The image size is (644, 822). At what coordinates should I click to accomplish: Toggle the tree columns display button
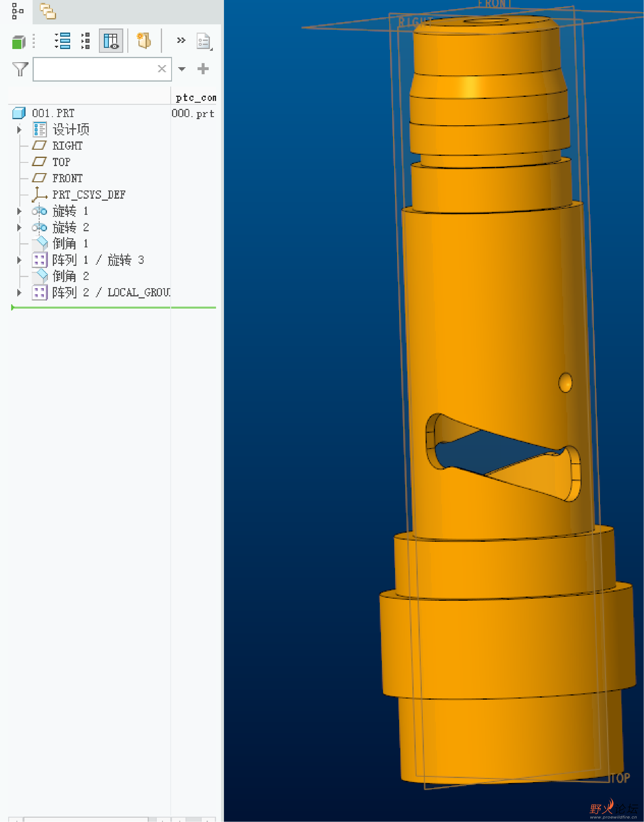coord(111,41)
